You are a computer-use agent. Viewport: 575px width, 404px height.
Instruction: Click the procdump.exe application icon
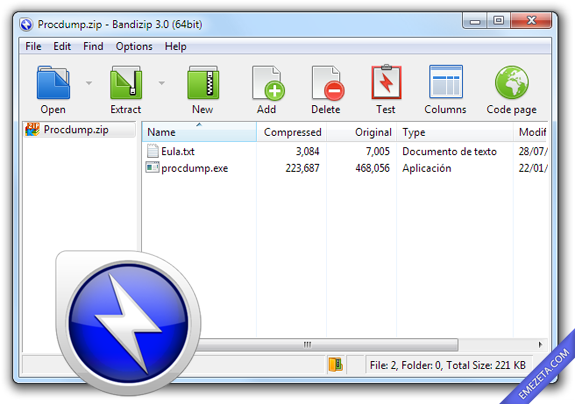click(x=152, y=168)
